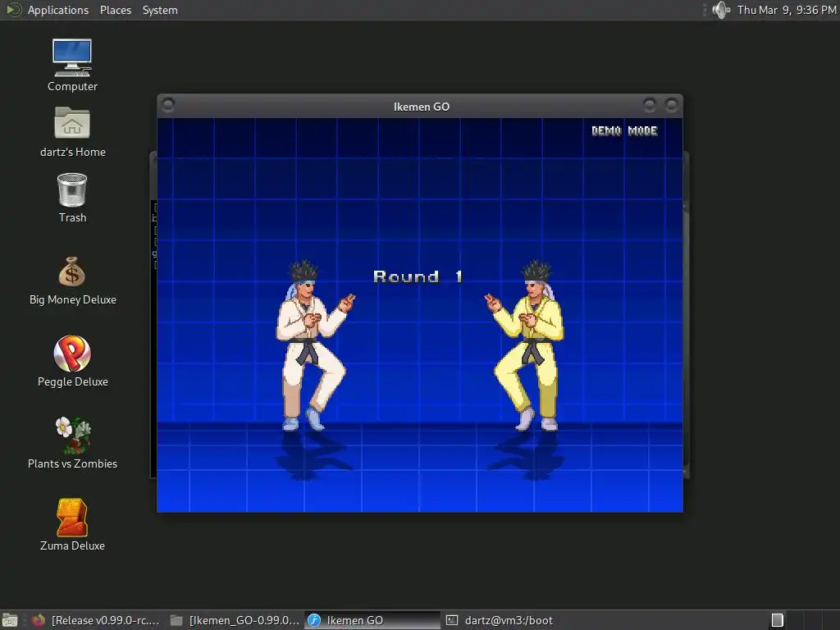The image size is (840, 630).
Task: Click the panel's left-edge Applications logo icon
Action: 13,10
